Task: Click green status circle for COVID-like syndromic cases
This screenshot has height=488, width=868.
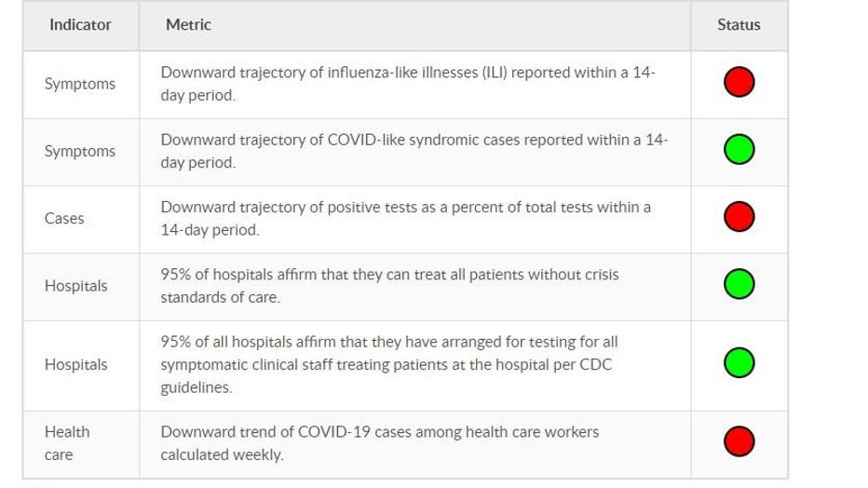Action: (739, 149)
